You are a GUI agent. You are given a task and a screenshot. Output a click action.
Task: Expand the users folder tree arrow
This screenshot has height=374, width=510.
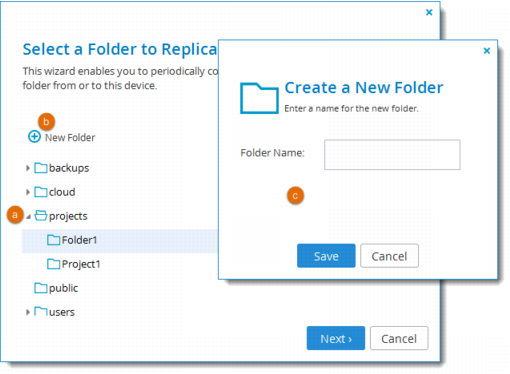tap(28, 312)
